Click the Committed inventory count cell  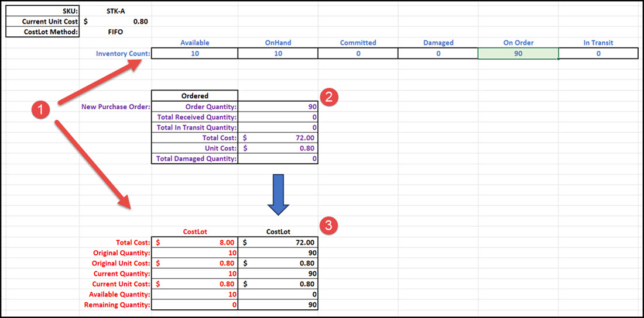coord(358,53)
